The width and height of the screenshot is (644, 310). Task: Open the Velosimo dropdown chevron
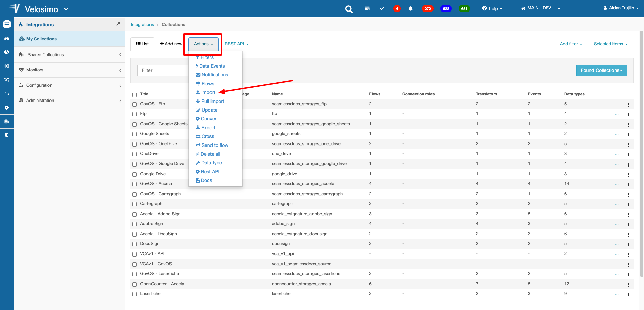tap(66, 9)
